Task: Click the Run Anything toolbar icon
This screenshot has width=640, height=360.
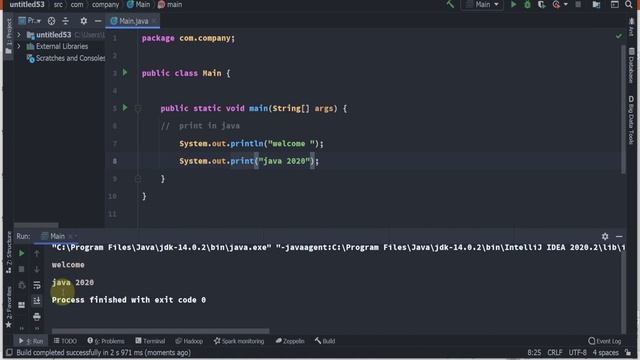Action: (x=614, y=4)
